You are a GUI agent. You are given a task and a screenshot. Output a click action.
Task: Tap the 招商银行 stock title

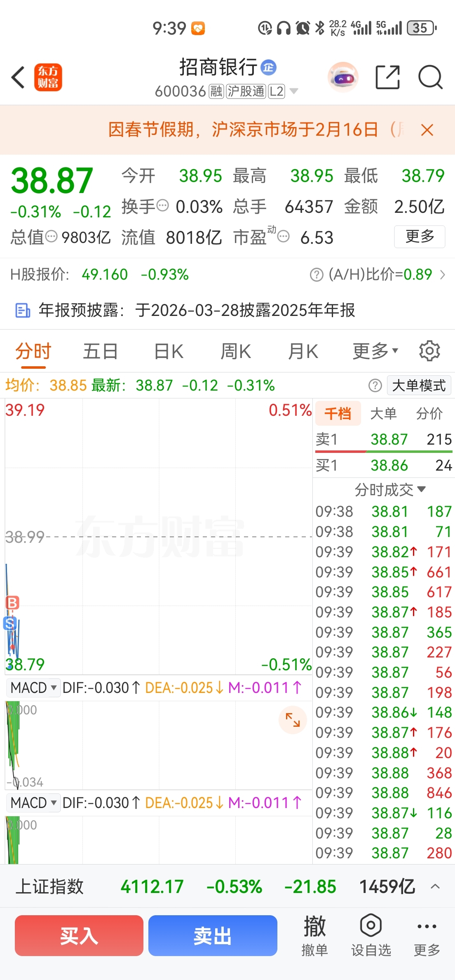[x=218, y=67]
